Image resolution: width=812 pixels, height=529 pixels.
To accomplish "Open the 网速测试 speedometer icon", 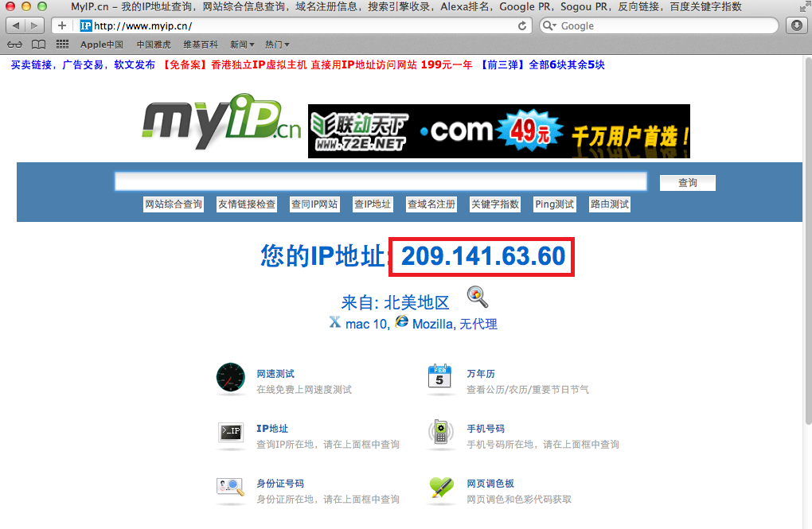I will (x=230, y=379).
